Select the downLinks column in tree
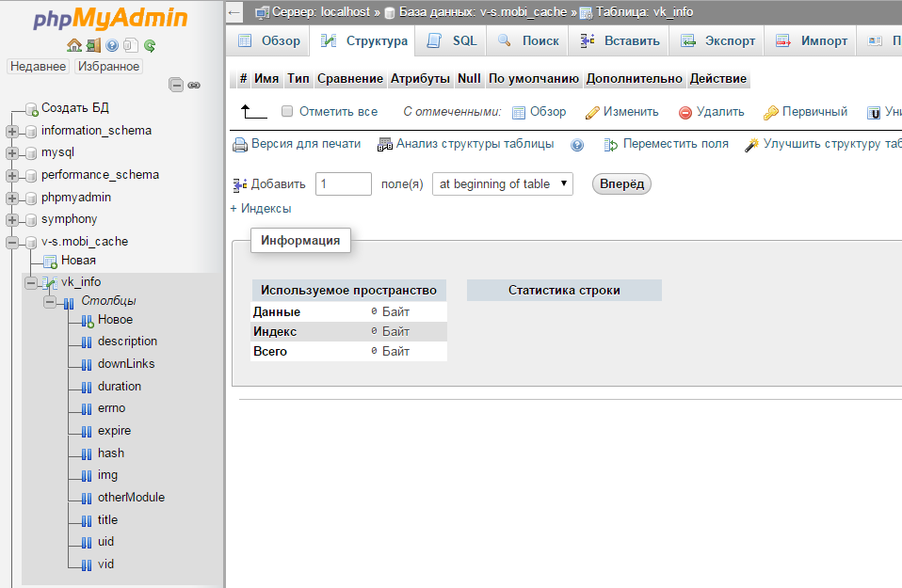This screenshot has height=588, width=902. 126,364
